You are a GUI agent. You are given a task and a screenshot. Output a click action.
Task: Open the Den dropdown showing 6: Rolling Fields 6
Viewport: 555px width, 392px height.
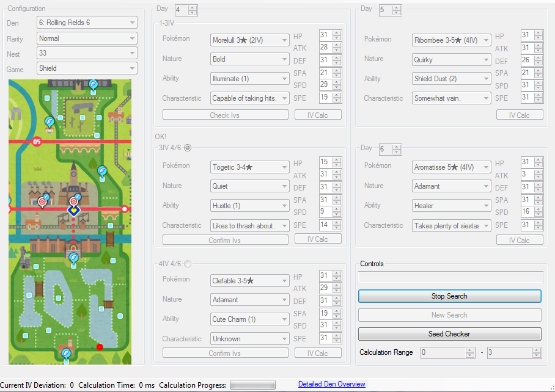87,22
